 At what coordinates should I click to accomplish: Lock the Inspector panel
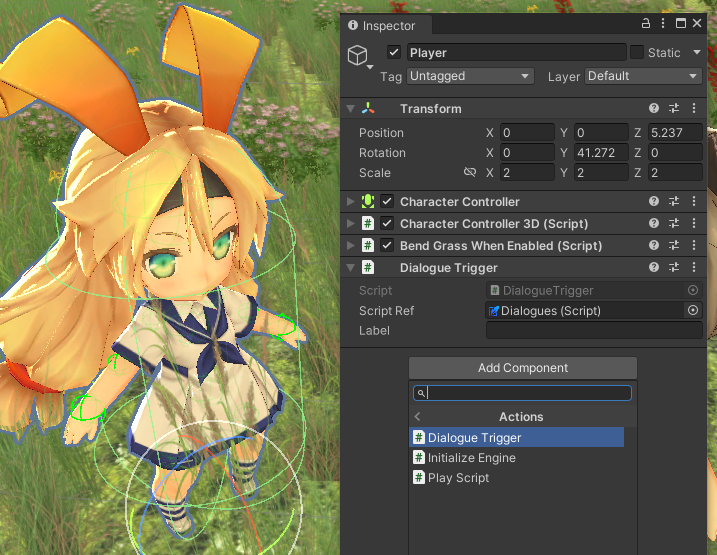646,23
